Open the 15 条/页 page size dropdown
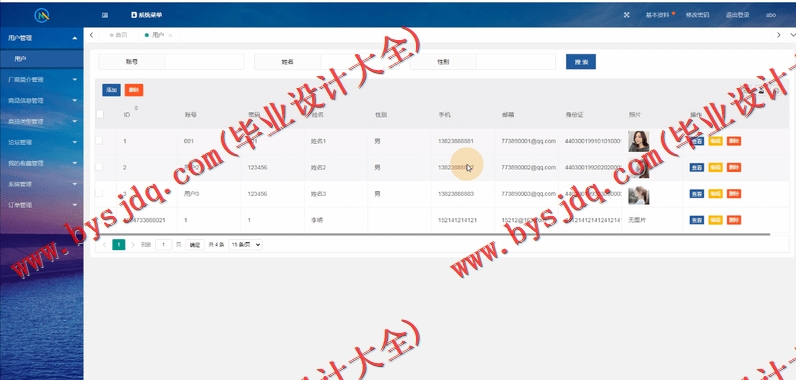 [x=245, y=245]
